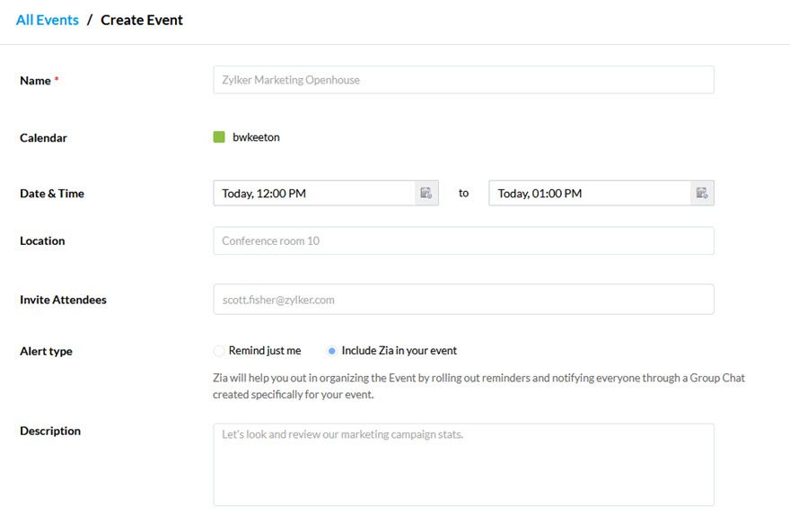The image size is (790, 532).
Task: Open the All Events page
Action: click(x=46, y=19)
